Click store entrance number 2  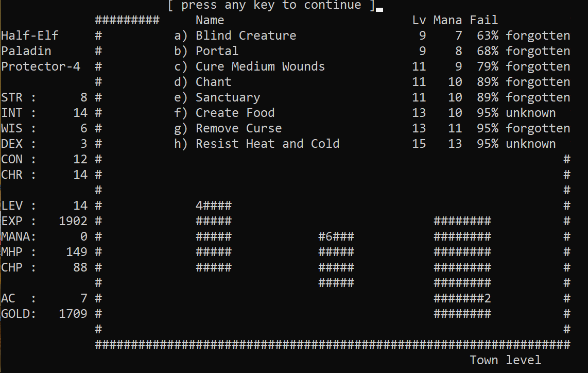tap(488, 298)
